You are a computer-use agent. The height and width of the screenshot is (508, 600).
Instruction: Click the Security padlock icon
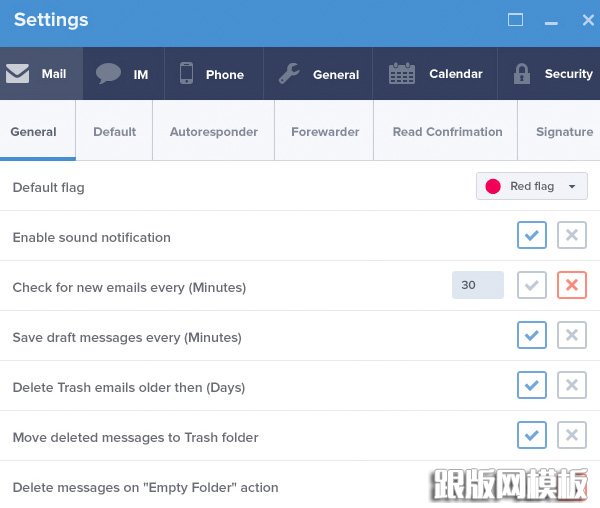[x=522, y=73]
